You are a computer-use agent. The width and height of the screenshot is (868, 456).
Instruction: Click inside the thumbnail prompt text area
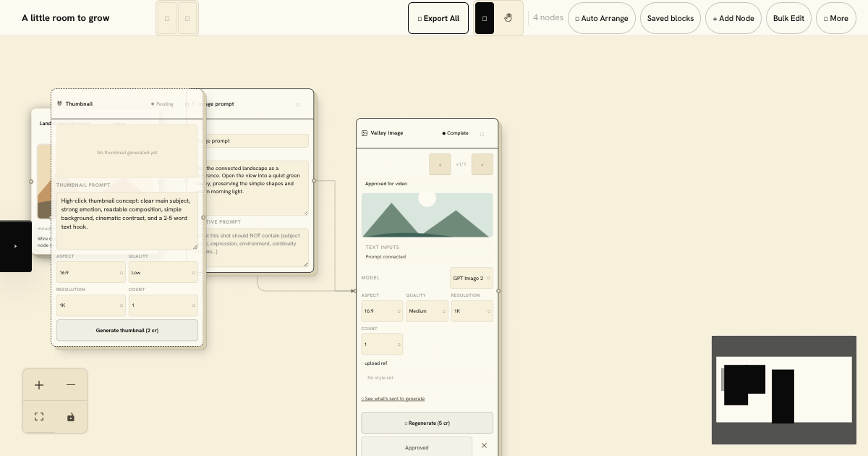click(x=127, y=221)
